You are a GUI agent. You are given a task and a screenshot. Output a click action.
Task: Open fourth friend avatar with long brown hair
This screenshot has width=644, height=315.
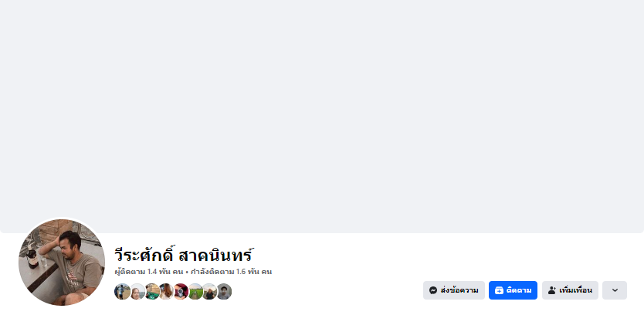[166, 292]
